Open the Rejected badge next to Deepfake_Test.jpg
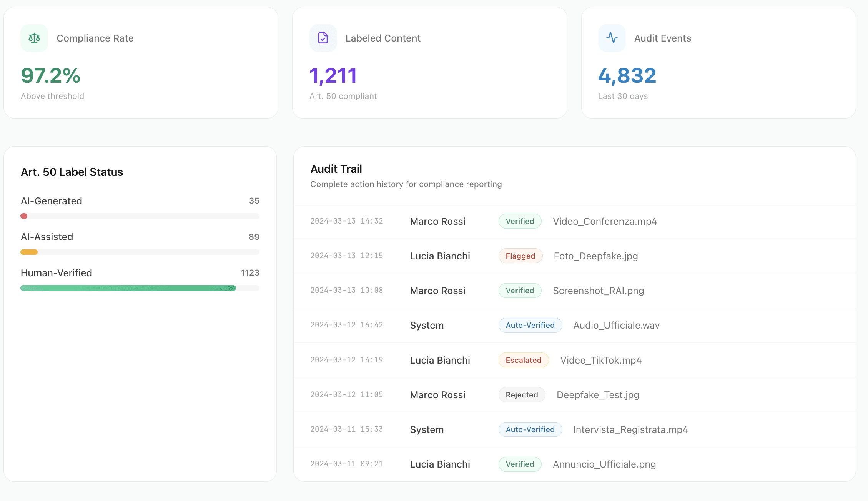This screenshot has height=501, width=868. coord(522,394)
